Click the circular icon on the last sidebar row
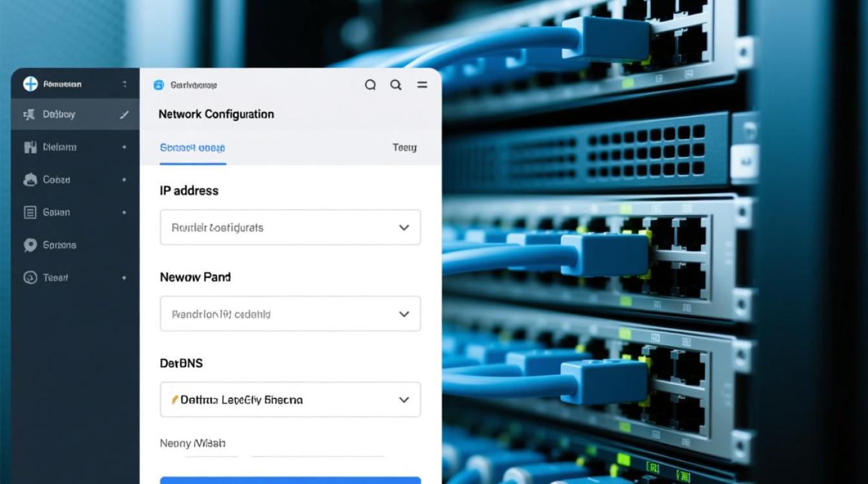Screen dimensions: 868x484 [30, 277]
